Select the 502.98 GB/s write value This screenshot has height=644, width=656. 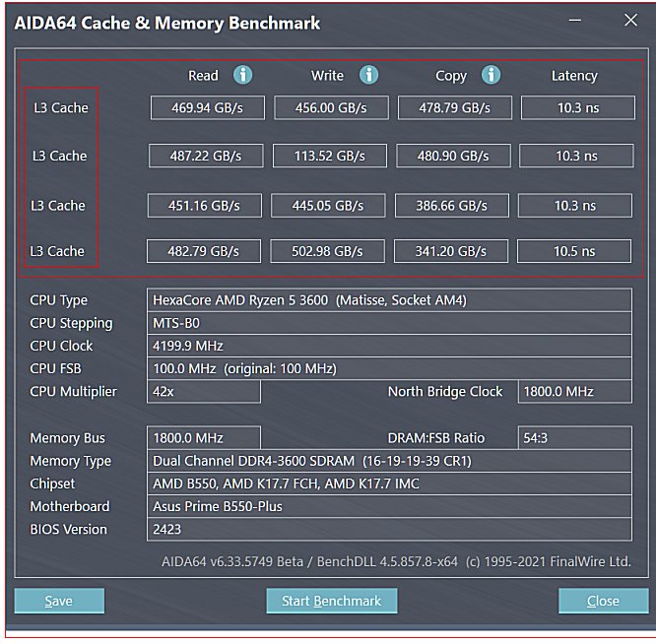tap(327, 251)
